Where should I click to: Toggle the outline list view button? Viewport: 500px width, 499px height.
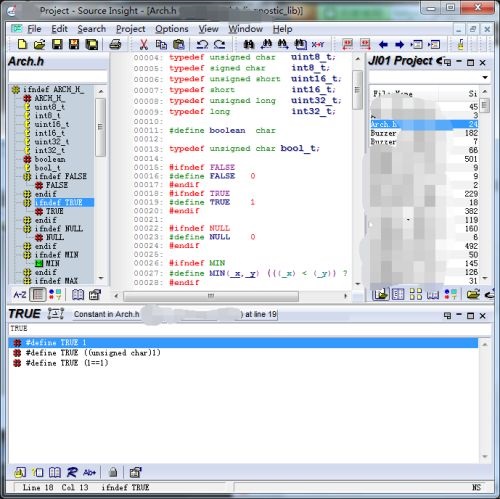pyautogui.click(x=38, y=295)
